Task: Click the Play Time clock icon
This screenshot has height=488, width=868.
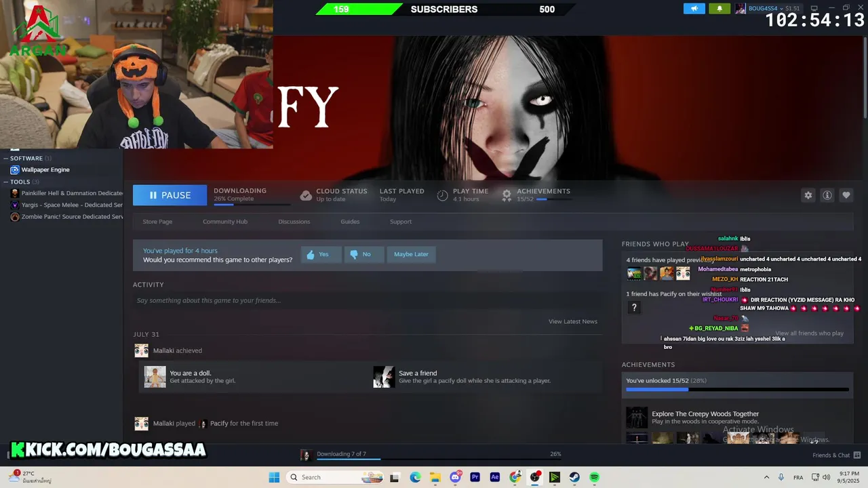Action: [442, 195]
